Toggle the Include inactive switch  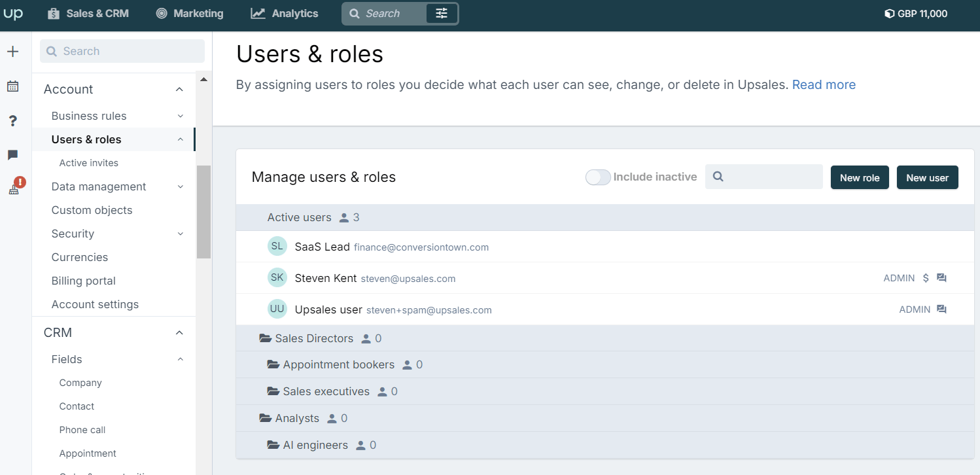598,177
